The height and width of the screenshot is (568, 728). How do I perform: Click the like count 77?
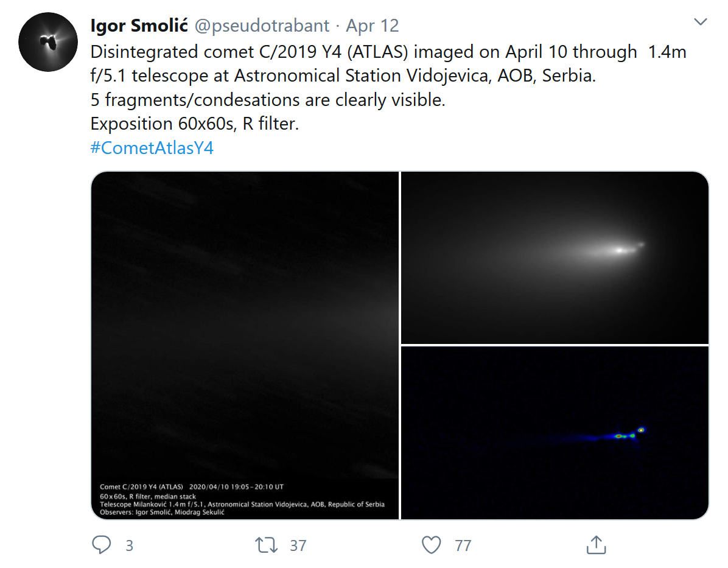click(x=463, y=545)
